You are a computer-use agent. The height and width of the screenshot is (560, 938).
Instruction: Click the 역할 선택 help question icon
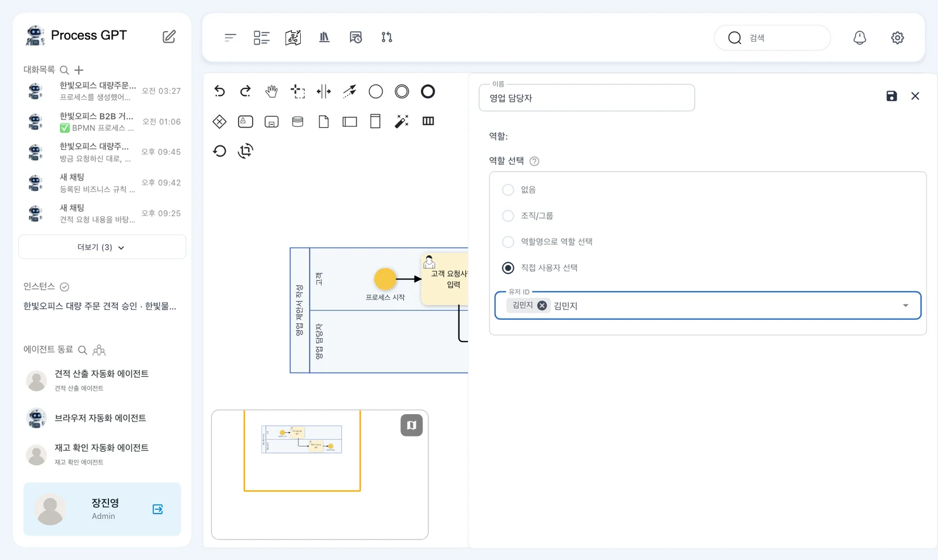point(534,161)
